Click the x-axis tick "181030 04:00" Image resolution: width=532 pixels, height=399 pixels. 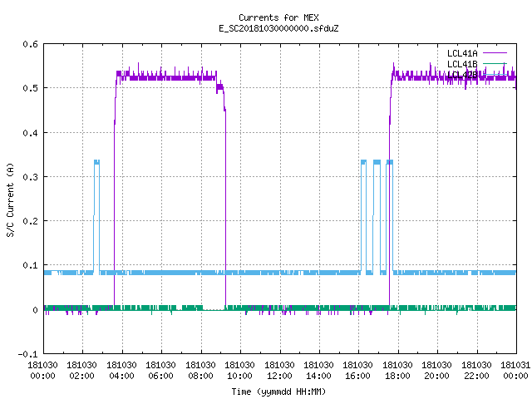click(121, 371)
